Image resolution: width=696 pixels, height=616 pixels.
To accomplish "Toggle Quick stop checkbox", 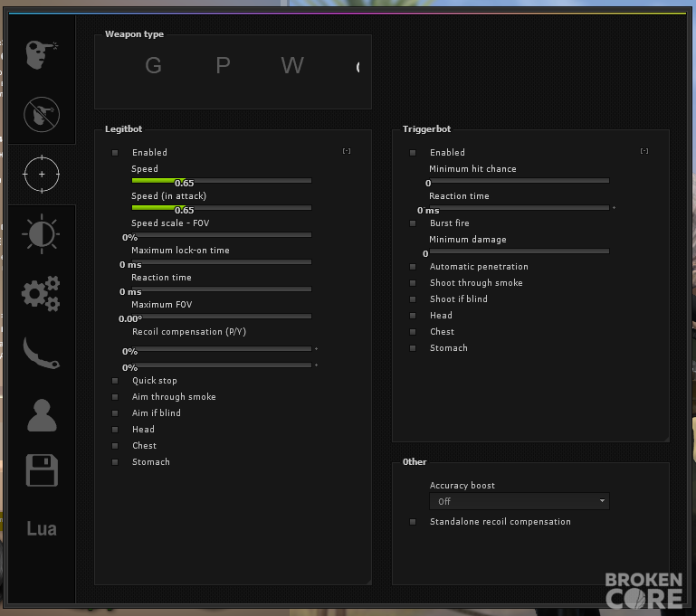I will coord(115,381).
